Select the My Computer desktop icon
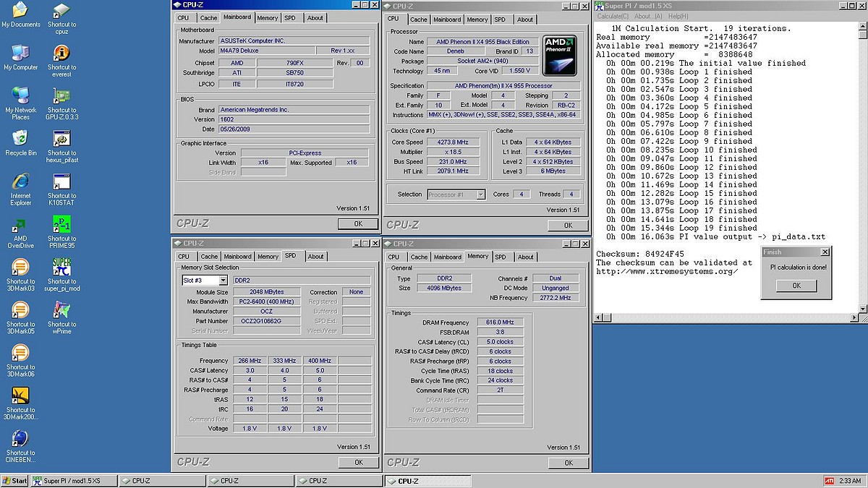The height and width of the screenshot is (488, 868). tap(21, 58)
